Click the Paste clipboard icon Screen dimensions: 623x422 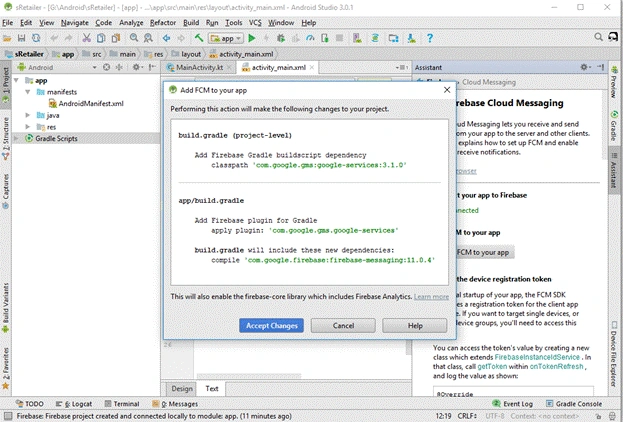tap(116, 38)
